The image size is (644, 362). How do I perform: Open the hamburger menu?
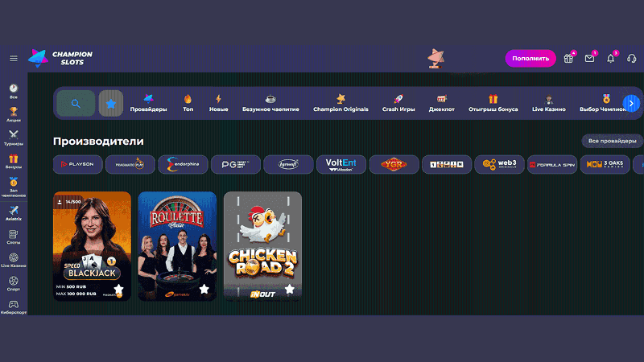[x=14, y=58]
